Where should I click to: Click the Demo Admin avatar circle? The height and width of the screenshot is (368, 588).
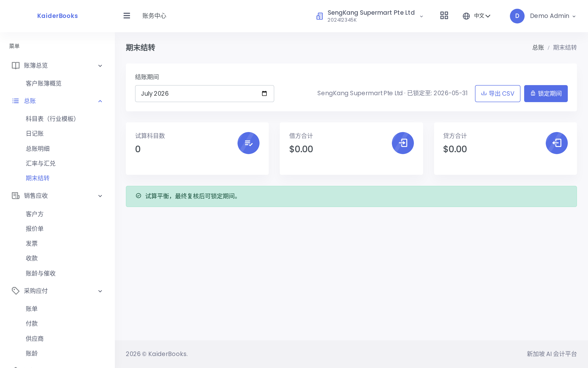coord(517,16)
